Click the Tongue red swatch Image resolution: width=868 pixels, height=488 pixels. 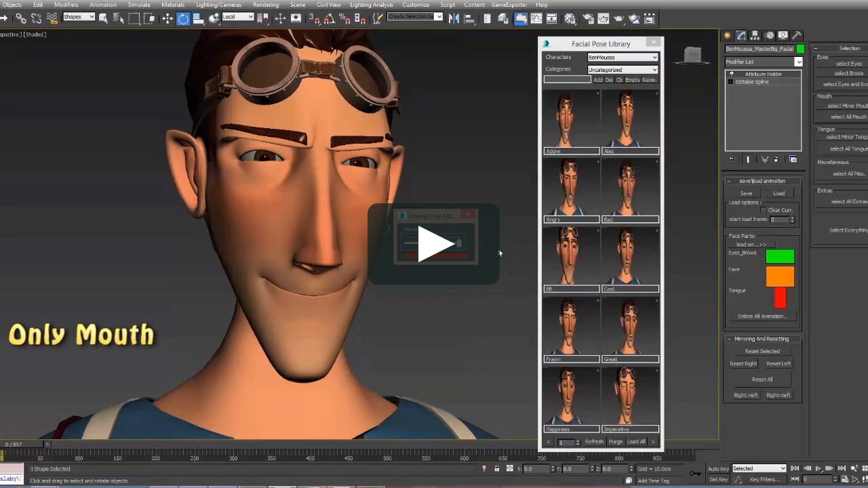click(x=780, y=298)
